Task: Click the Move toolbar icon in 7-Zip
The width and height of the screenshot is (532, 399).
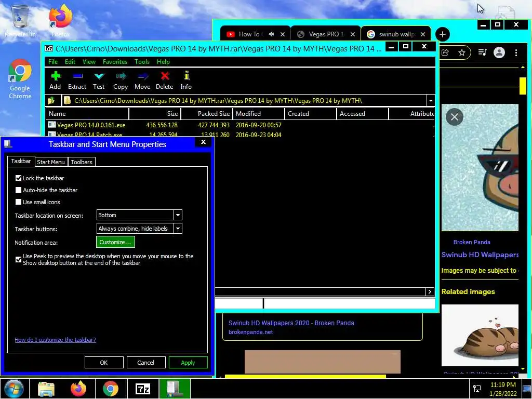Action: click(142, 81)
